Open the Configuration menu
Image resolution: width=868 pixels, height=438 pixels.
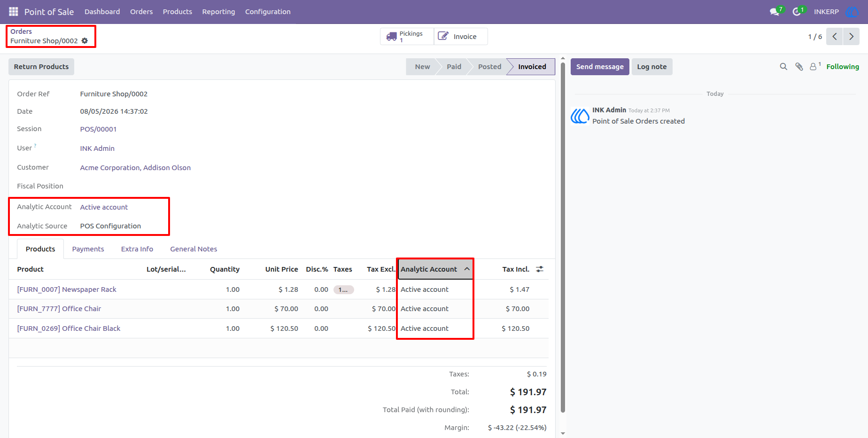(268, 12)
